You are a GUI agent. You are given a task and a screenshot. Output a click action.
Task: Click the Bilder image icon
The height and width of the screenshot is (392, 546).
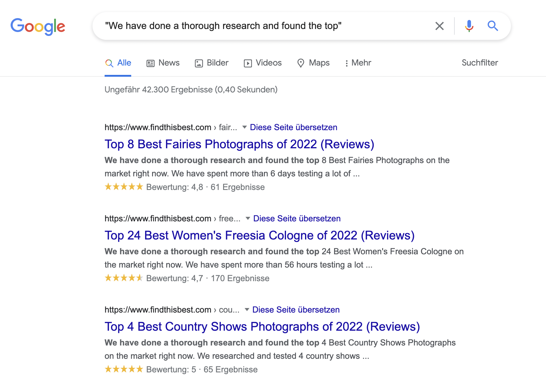pos(199,63)
